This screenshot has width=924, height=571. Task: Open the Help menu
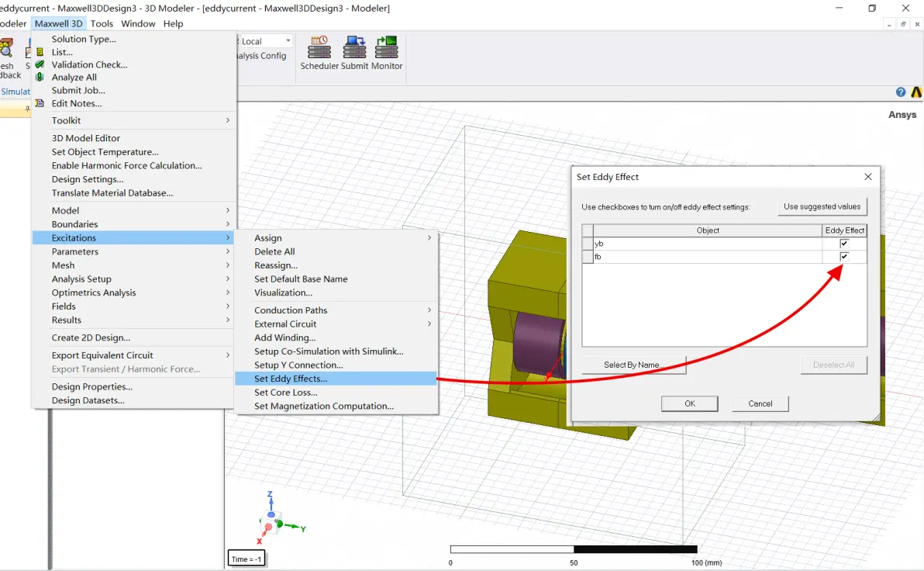[x=174, y=23]
